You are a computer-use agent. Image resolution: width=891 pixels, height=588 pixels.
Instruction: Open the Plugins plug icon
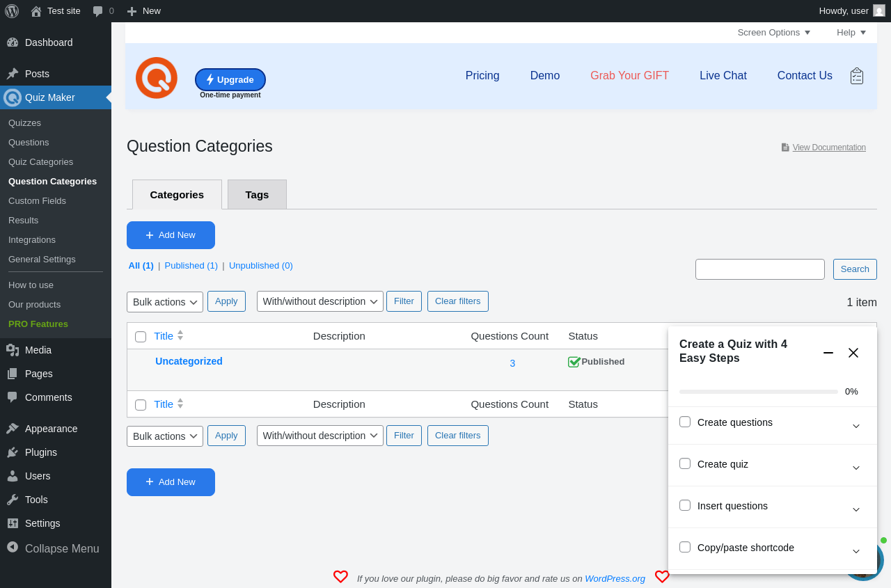point(13,452)
